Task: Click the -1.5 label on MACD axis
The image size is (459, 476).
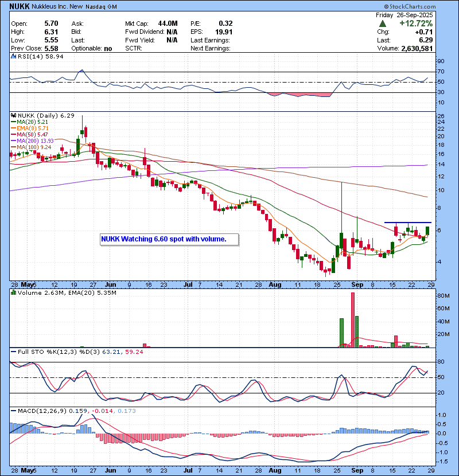Action: click(x=442, y=462)
